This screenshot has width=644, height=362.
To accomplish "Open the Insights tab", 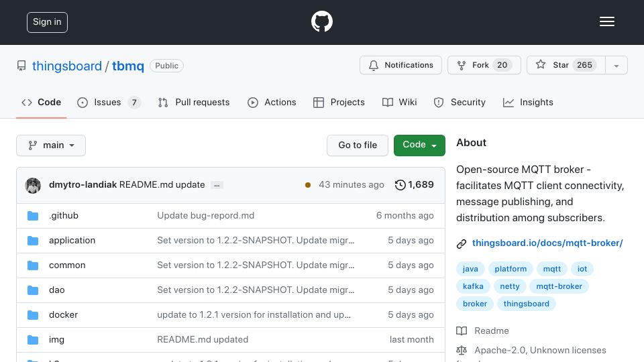I will point(528,102).
